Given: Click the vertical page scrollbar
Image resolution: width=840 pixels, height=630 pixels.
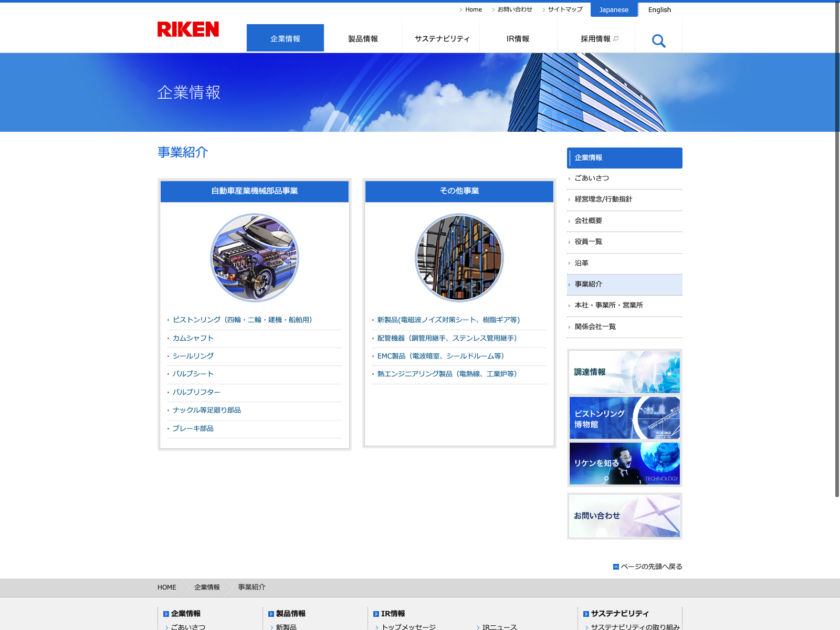Looking at the screenshot, I should point(837,262).
